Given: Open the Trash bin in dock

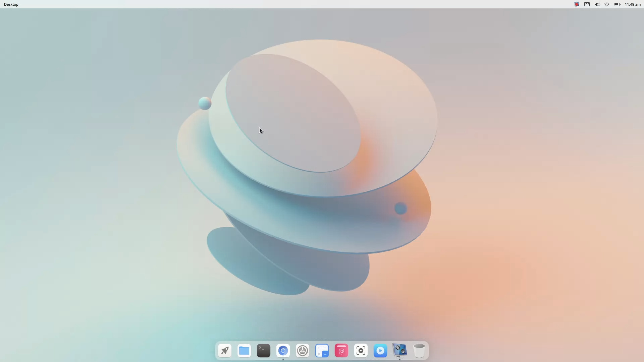Looking at the screenshot, I should (x=419, y=351).
